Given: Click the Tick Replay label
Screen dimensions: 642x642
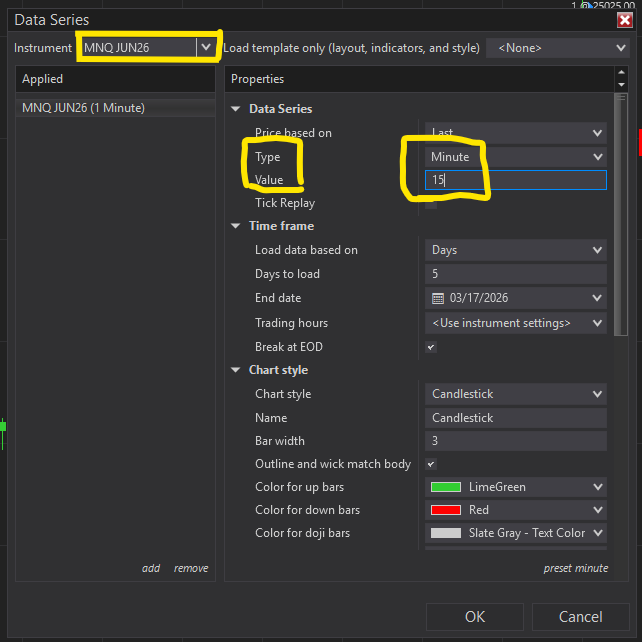Looking at the screenshot, I should point(285,203).
